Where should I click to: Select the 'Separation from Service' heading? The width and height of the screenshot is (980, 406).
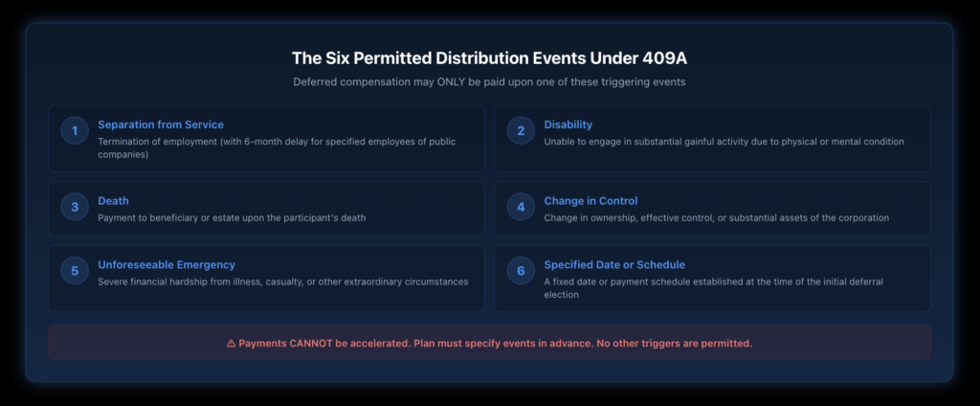click(161, 124)
